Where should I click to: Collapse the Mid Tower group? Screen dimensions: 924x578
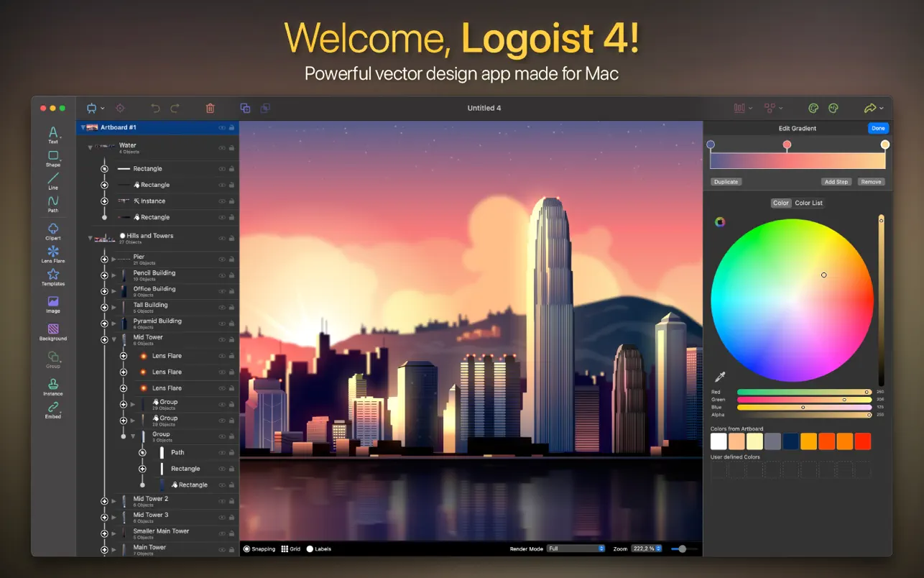pos(114,339)
